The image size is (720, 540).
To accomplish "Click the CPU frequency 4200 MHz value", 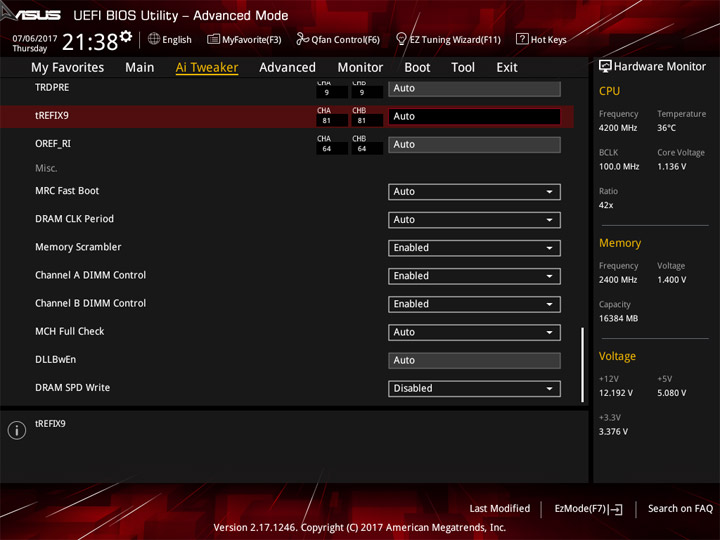I will tap(618, 128).
